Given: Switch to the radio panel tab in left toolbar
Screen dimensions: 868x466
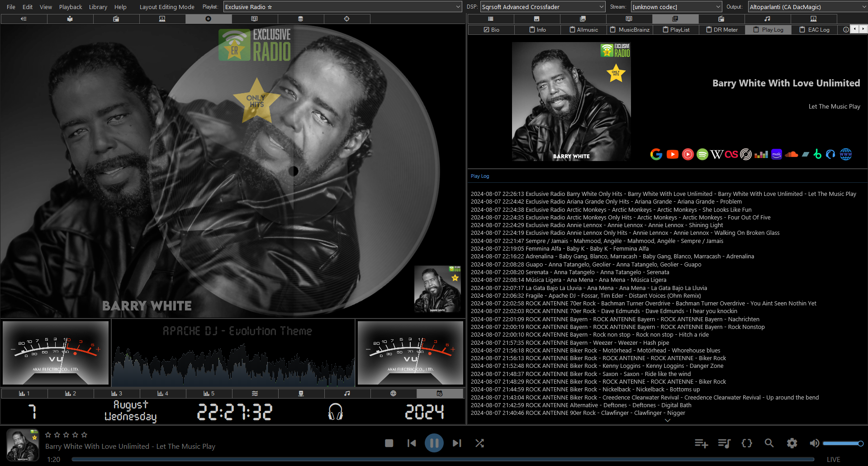Looking at the screenshot, I should [116, 19].
